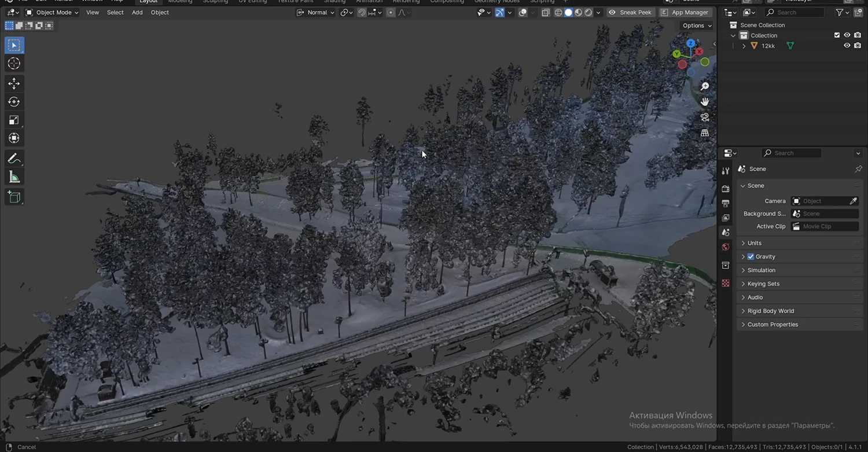The image size is (868, 452).
Task: Open the Object Mode dropdown
Action: point(52,12)
